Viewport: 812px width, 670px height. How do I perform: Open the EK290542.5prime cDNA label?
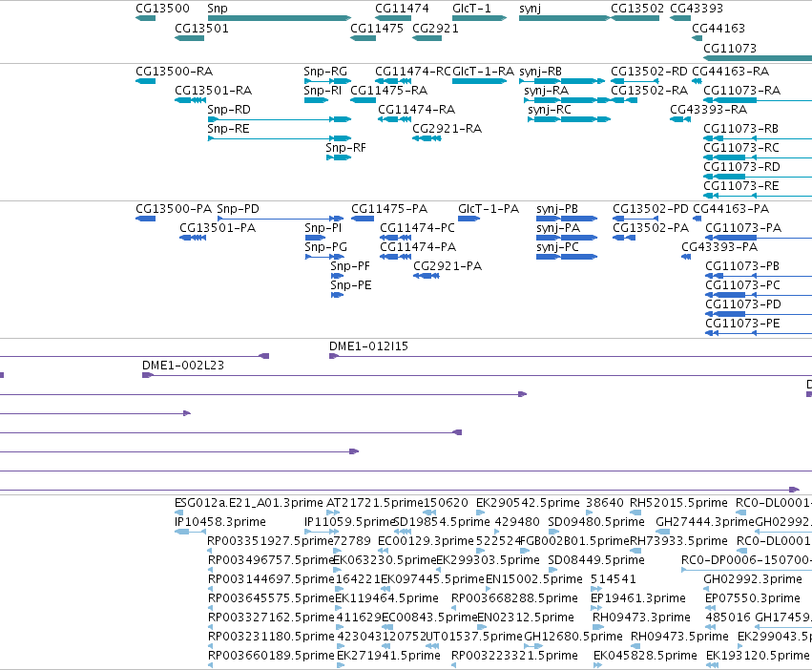[528, 503]
